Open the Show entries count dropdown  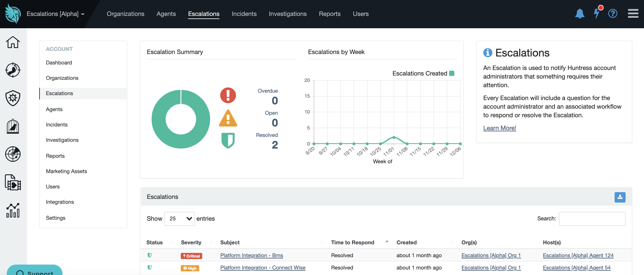pos(180,219)
